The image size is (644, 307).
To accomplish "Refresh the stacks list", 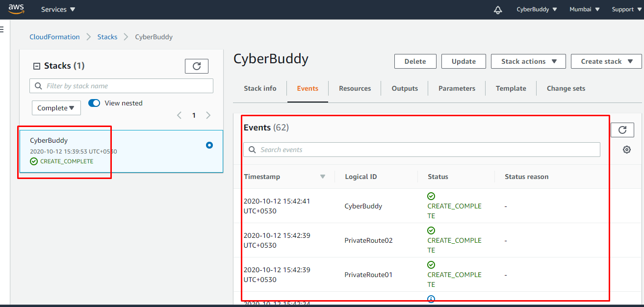I will [x=196, y=66].
